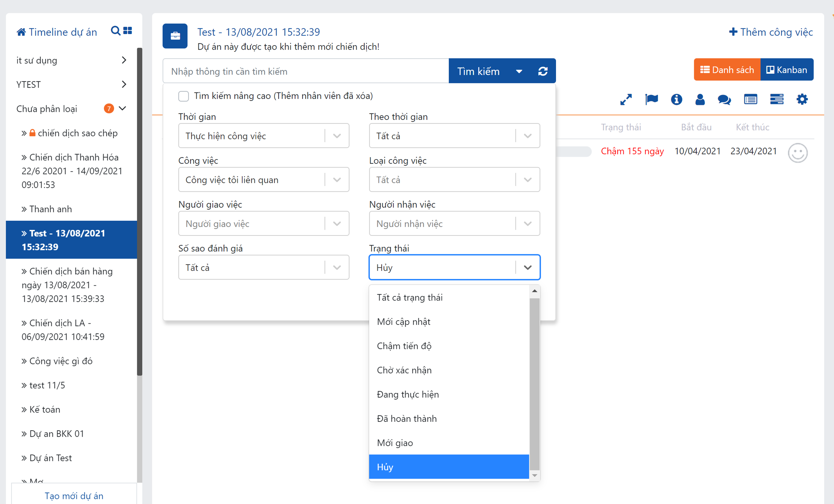Click the search magnifier icon in sidebar
This screenshot has width=834, height=504.
pos(115,31)
